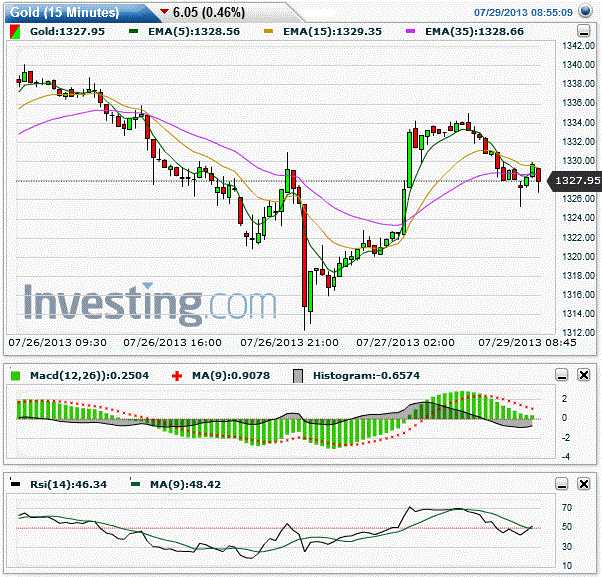Click the Gold red-green candle legend icon
602x577 pixels.
coord(15,31)
